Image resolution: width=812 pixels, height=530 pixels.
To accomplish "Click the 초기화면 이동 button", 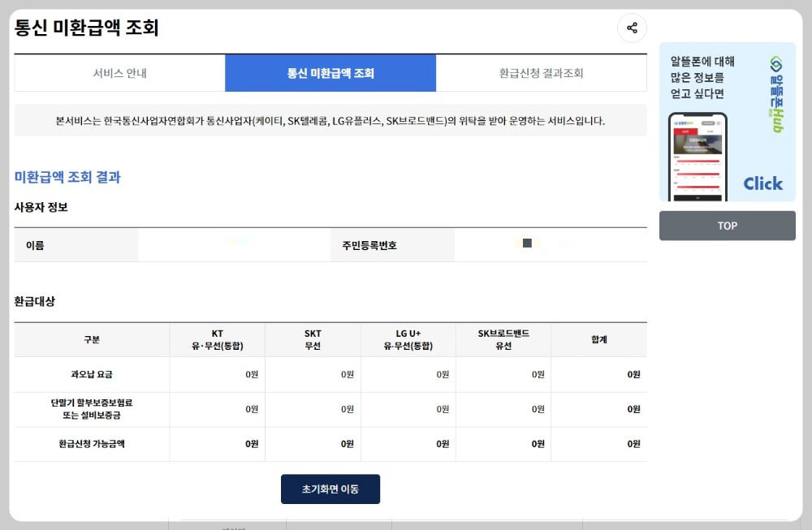I will 330,489.
